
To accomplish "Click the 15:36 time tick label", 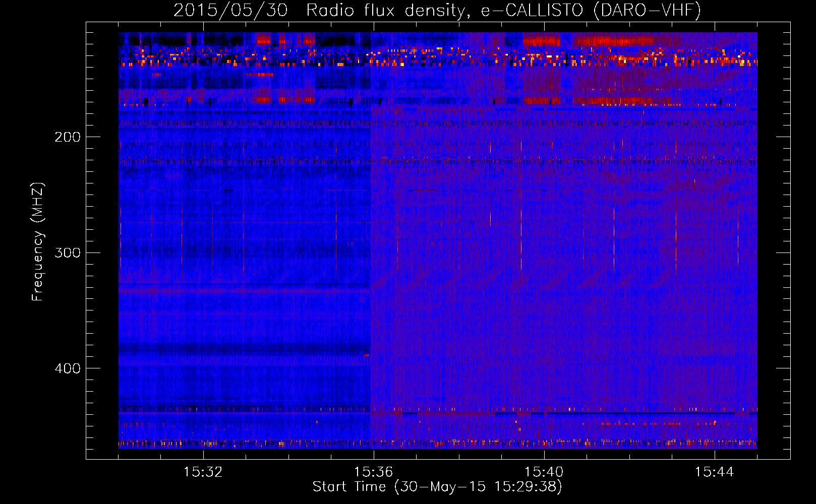I will pos(373,472).
